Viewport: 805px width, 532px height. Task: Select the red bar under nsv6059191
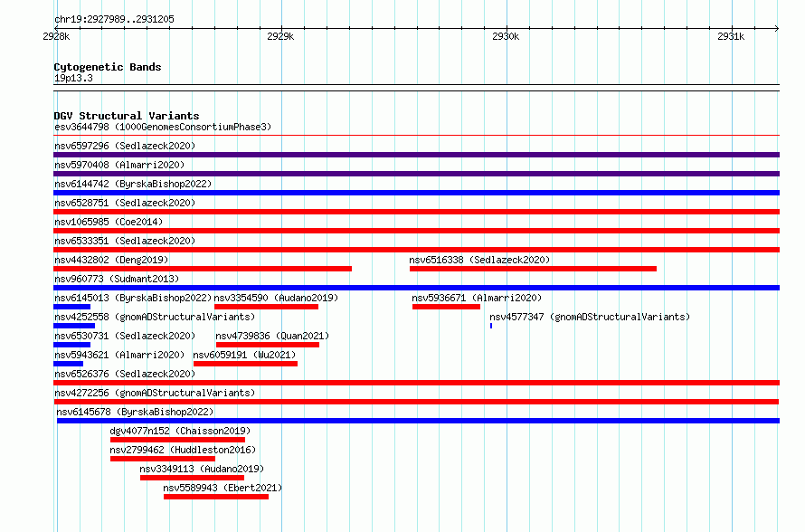pos(245,364)
